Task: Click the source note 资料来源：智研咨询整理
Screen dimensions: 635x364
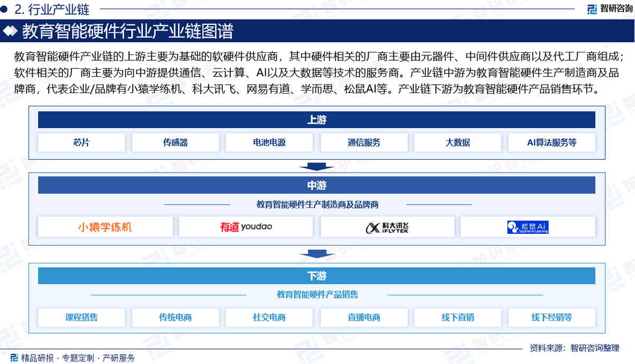Action: (574, 348)
